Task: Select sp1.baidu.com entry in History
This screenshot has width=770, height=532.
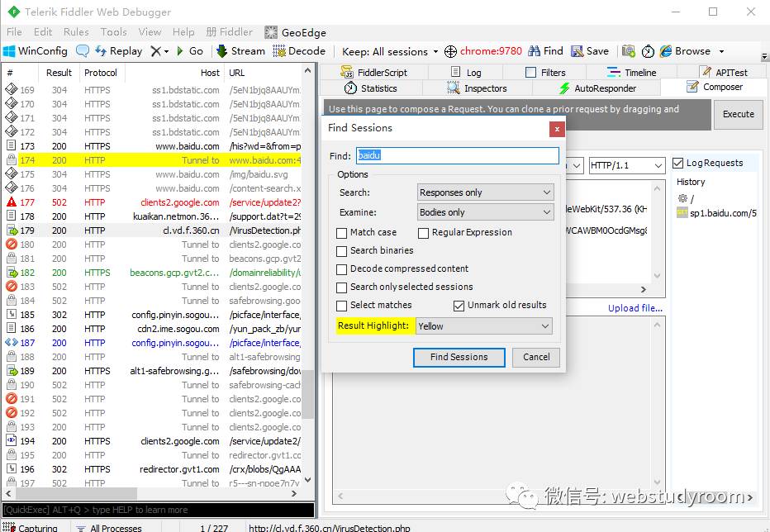Action: pyautogui.click(x=717, y=213)
